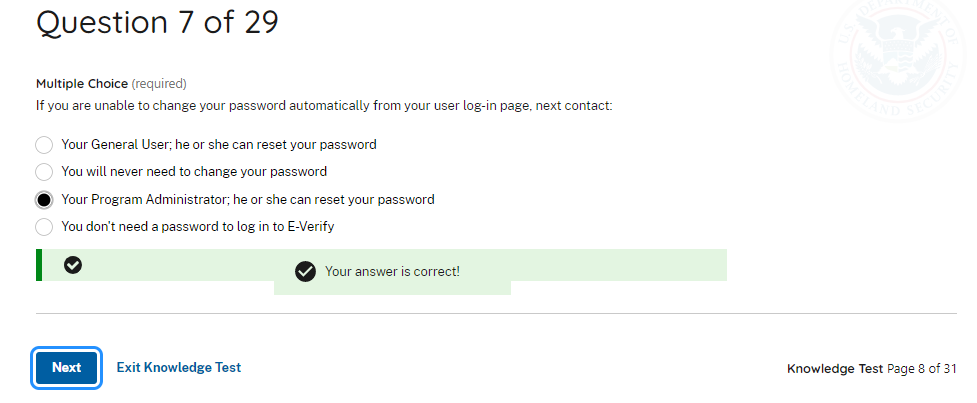Viewport: 977px width, 403px height.
Task: Click the "Multiple Choice (required)" label
Action: (x=111, y=84)
